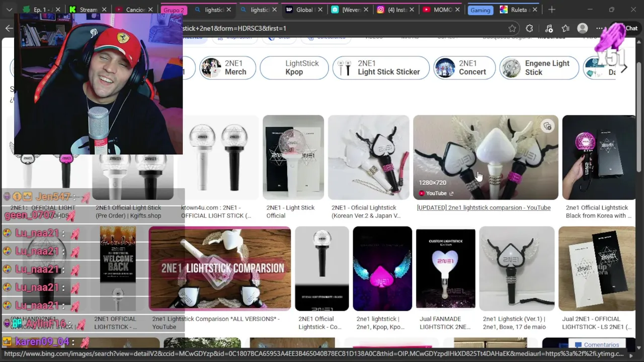Select the LightStick Kpop suggestion chip
This screenshot has height=362, width=644.
coord(294,67)
